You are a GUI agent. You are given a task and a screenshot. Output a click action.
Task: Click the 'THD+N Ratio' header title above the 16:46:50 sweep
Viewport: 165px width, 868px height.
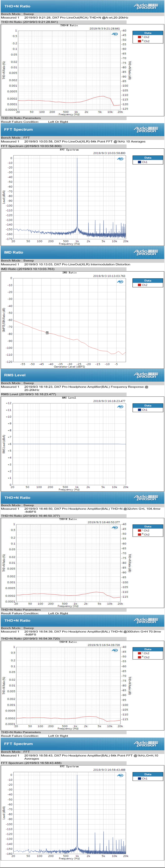pos(17,498)
